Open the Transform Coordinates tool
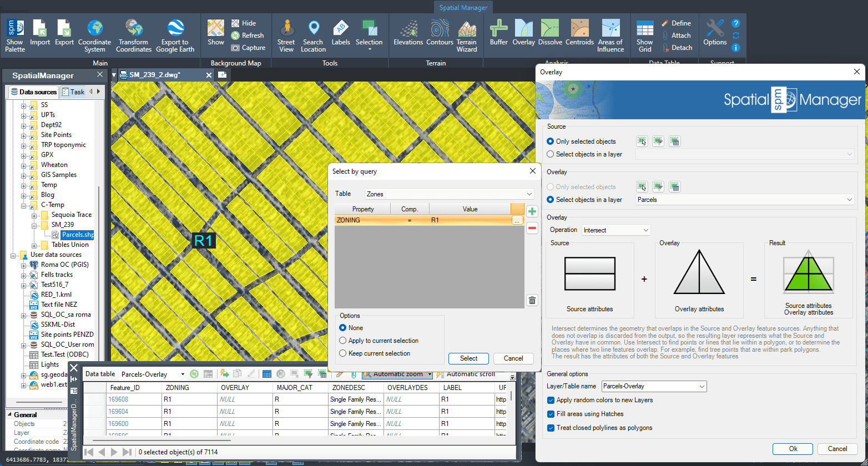 134,36
